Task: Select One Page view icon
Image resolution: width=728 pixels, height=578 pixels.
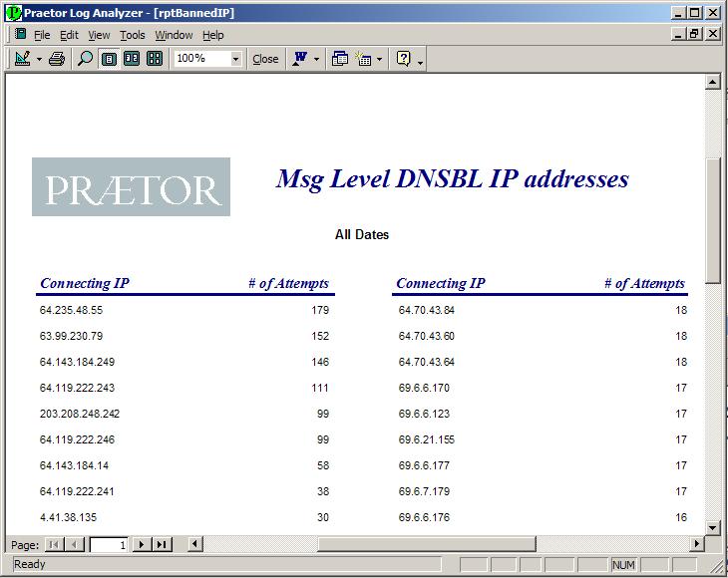Action: pos(109,59)
